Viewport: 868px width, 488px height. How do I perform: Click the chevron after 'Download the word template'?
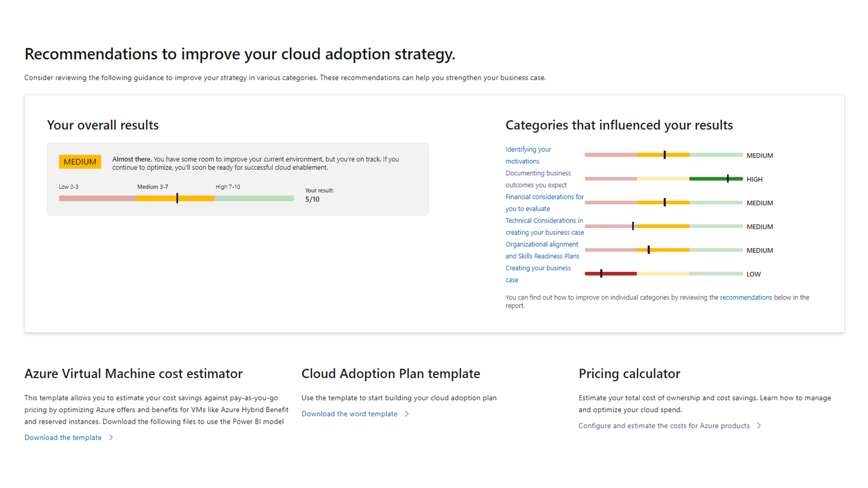pos(407,414)
